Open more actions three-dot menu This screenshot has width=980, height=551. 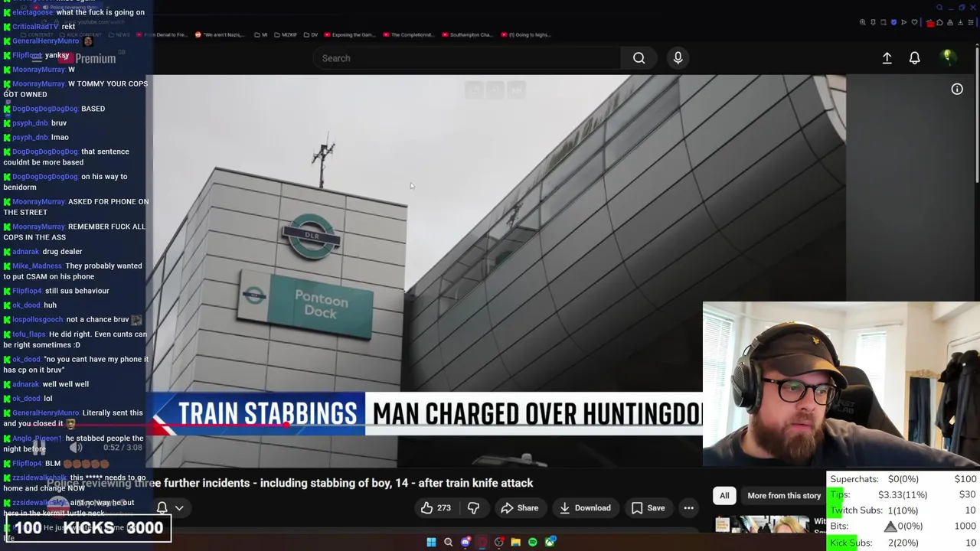pos(688,507)
